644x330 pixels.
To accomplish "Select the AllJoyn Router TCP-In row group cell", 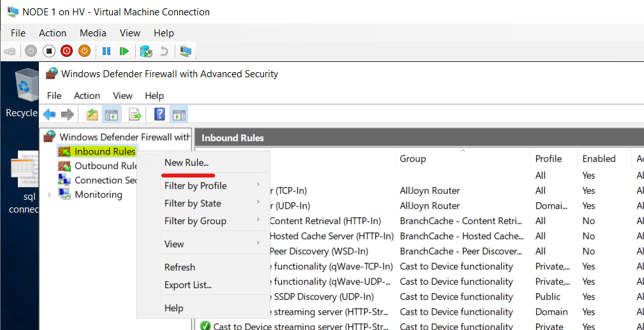I will point(430,191).
